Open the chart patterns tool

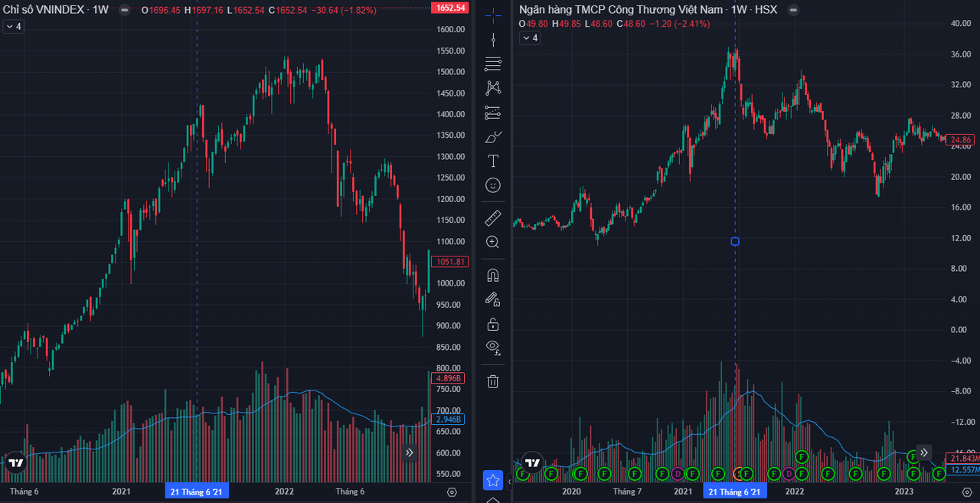pyautogui.click(x=493, y=88)
